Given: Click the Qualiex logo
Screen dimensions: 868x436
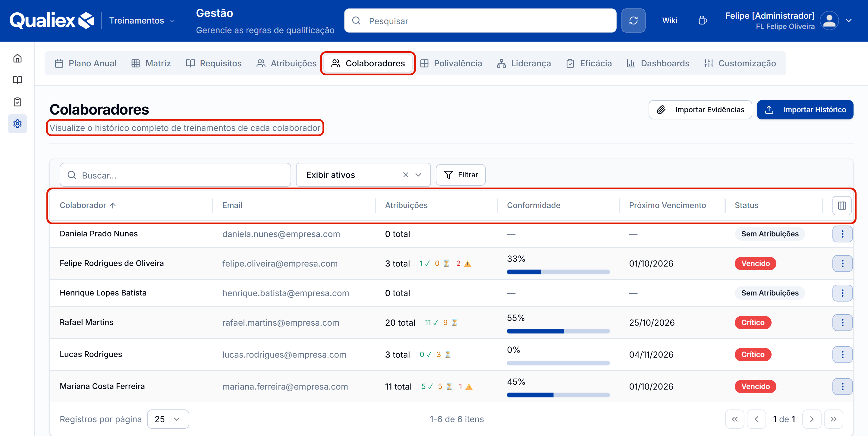Looking at the screenshot, I should (52, 21).
